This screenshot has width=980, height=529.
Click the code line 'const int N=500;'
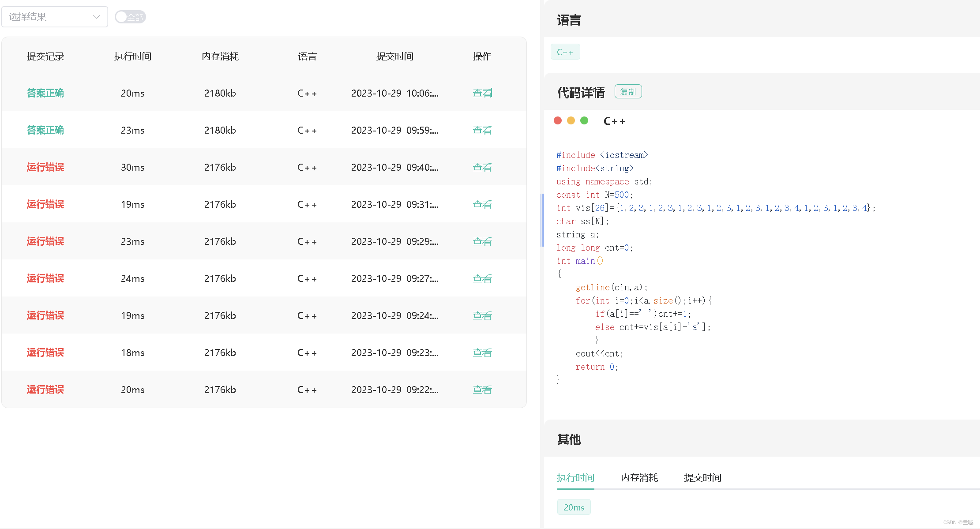(x=594, y=195)
